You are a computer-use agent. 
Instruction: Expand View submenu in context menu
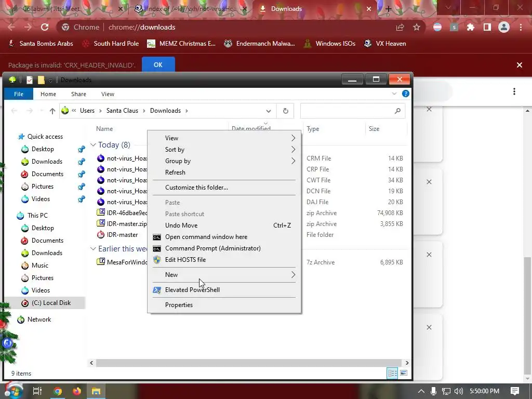[224, 138]
